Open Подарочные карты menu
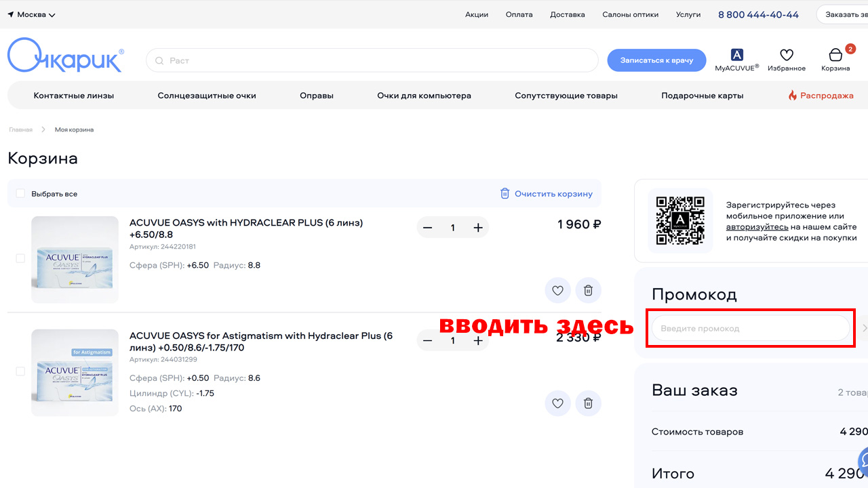Viewport: 868px width, 488px height. tap(703, 96)
